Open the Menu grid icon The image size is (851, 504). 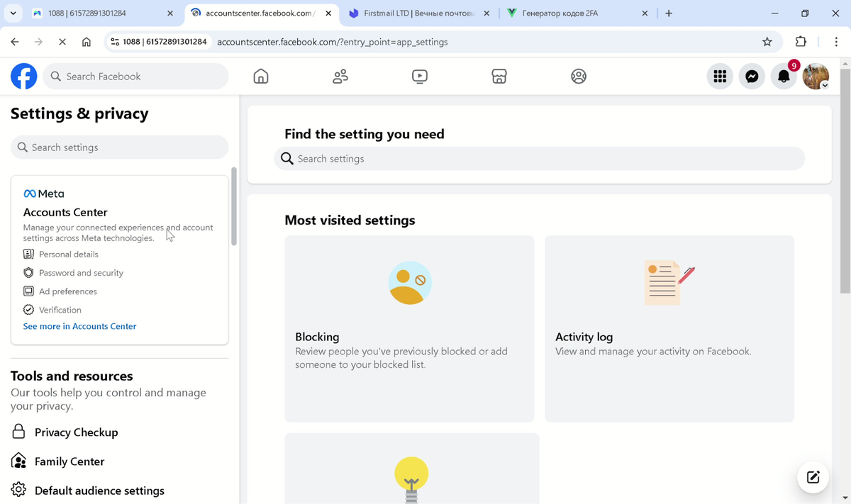720,77
